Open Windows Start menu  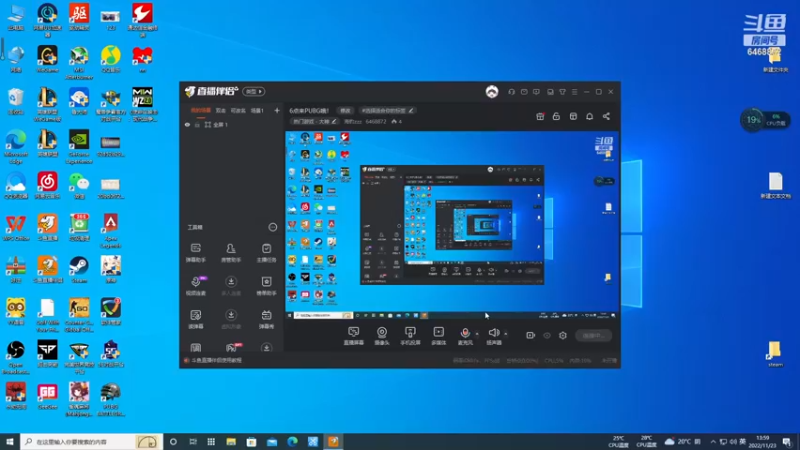[10, 441]
